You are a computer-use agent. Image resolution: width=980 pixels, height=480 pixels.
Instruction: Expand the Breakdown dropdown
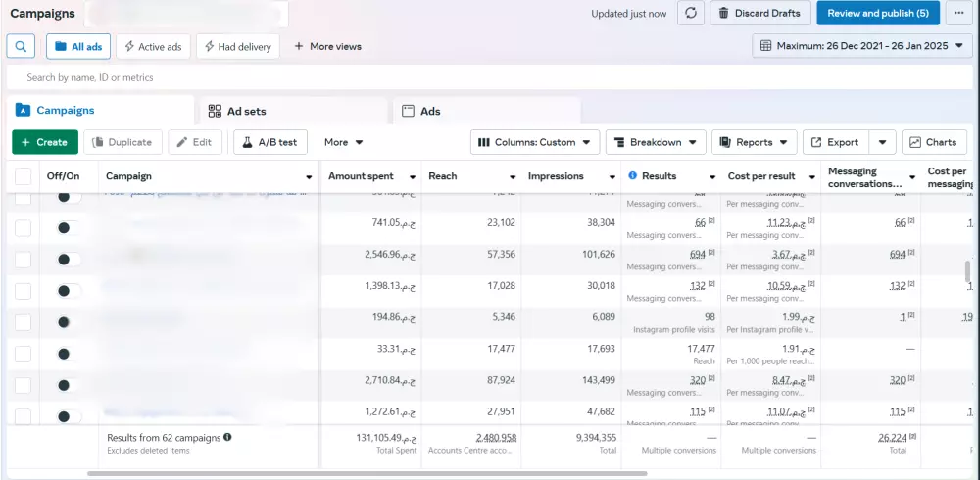point(655,142)
